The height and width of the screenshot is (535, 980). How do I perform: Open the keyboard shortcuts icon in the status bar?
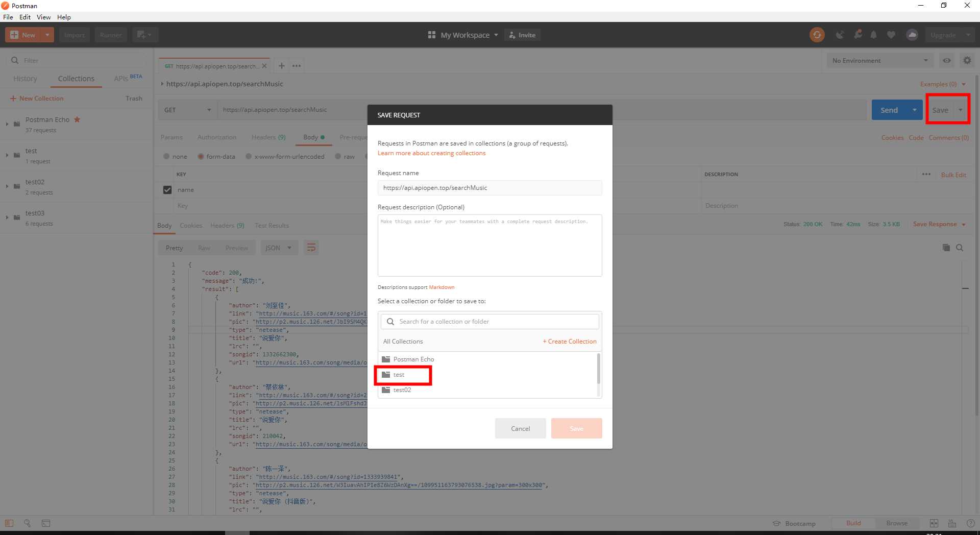(x=952, y=523)
